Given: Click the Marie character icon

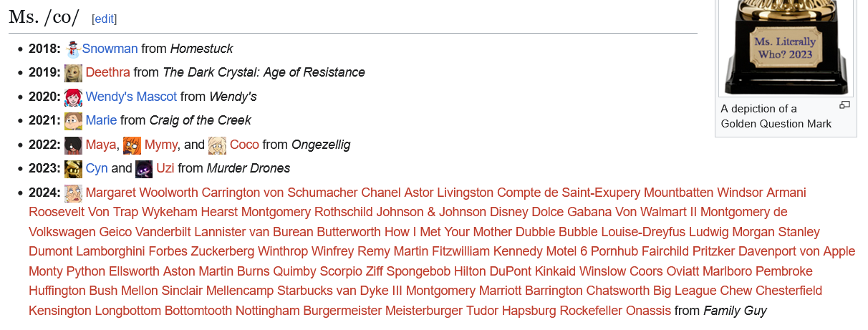Looking at the screenshot, I should (73, 121).
